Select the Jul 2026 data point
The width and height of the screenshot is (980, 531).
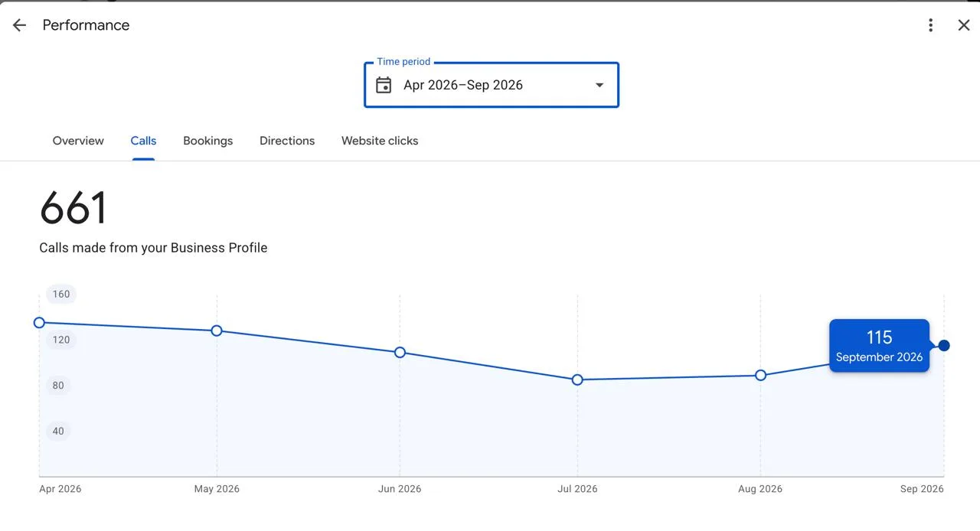(x=577, y=380)
